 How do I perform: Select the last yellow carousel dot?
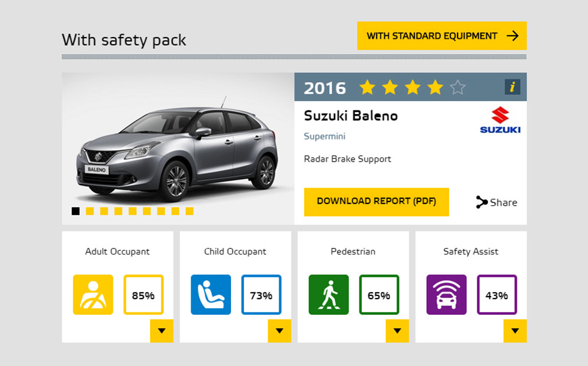(189, 211)
